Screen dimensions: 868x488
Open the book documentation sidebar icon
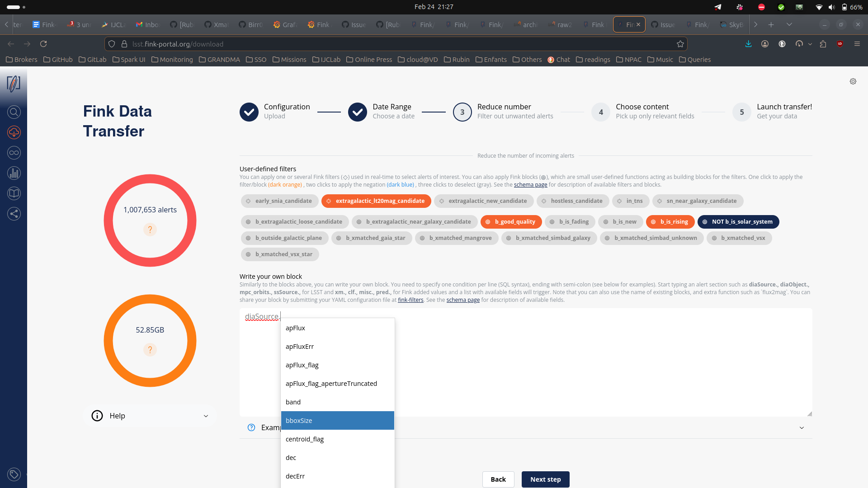[14, 193]
